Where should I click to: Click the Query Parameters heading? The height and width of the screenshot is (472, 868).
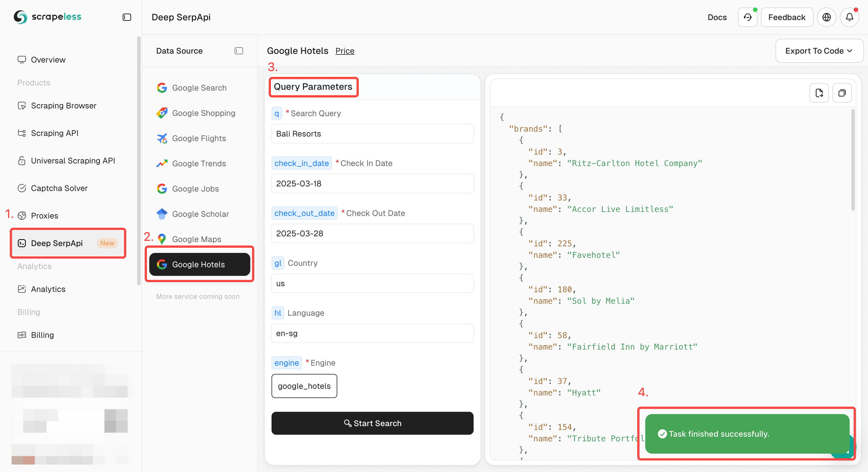tap(313, 87)
